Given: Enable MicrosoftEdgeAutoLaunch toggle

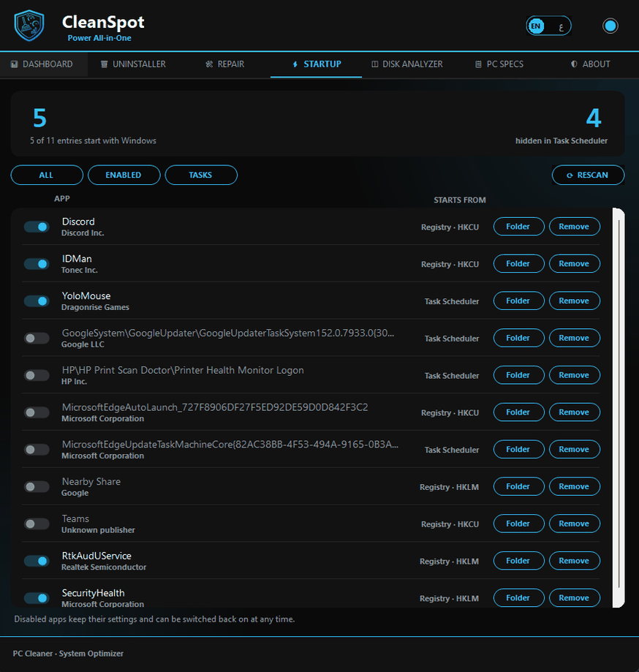Looking at the screenshot, I should coord(37,412).
